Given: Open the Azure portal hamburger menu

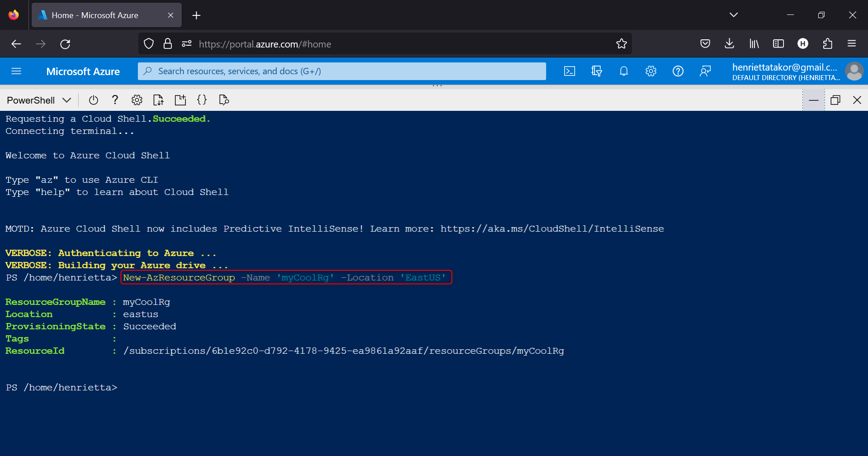Looking at the screenshot, I should [x=16, y=71].
